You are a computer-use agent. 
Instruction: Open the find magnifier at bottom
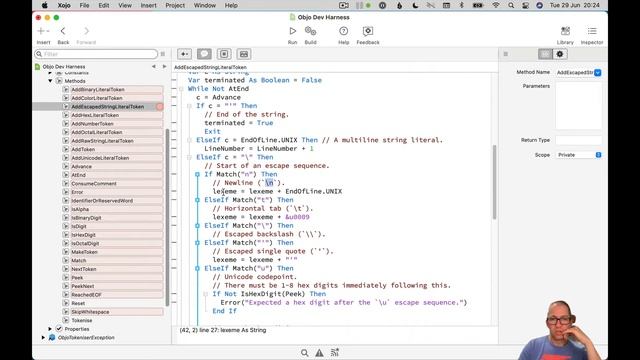pos(304,353)
